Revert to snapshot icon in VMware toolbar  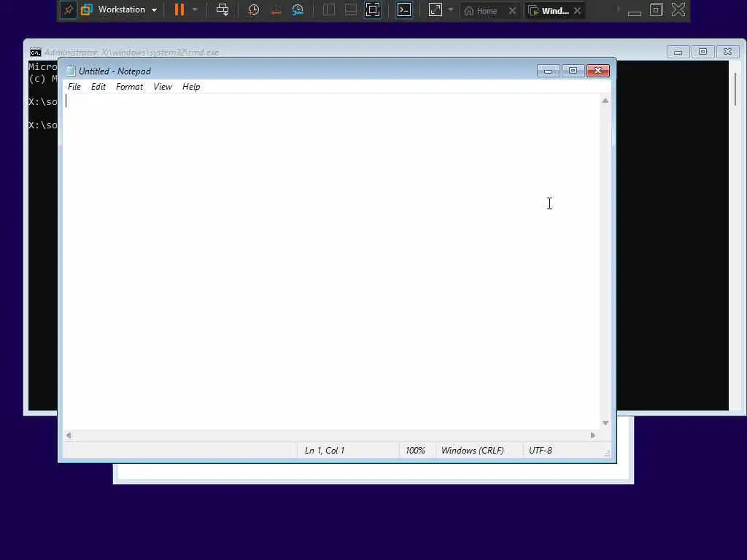coord(276,10)
